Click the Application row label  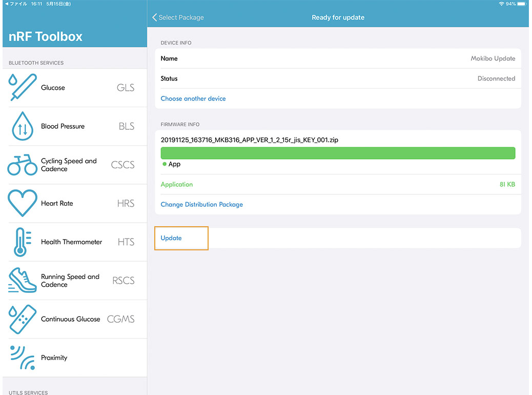177,185
